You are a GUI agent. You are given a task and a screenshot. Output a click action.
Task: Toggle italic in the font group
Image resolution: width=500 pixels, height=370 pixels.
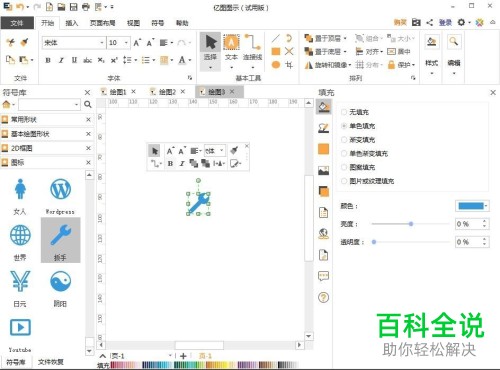click(61, 60)
